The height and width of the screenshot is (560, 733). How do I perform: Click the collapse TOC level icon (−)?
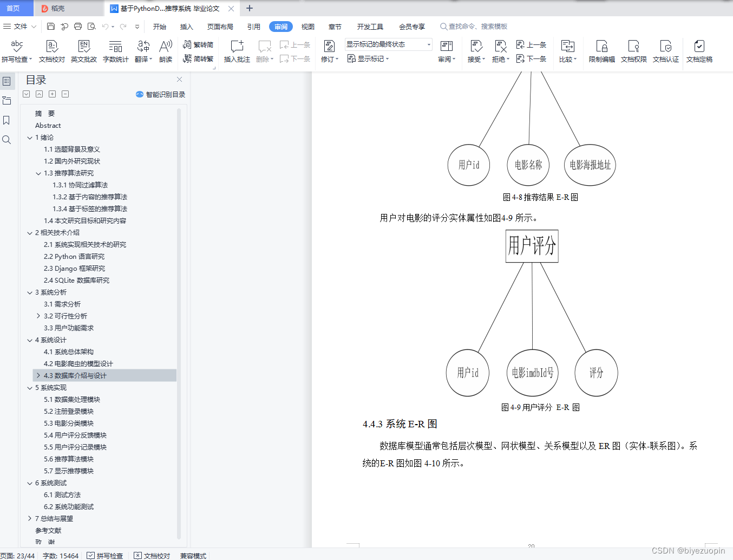(65, 94)
